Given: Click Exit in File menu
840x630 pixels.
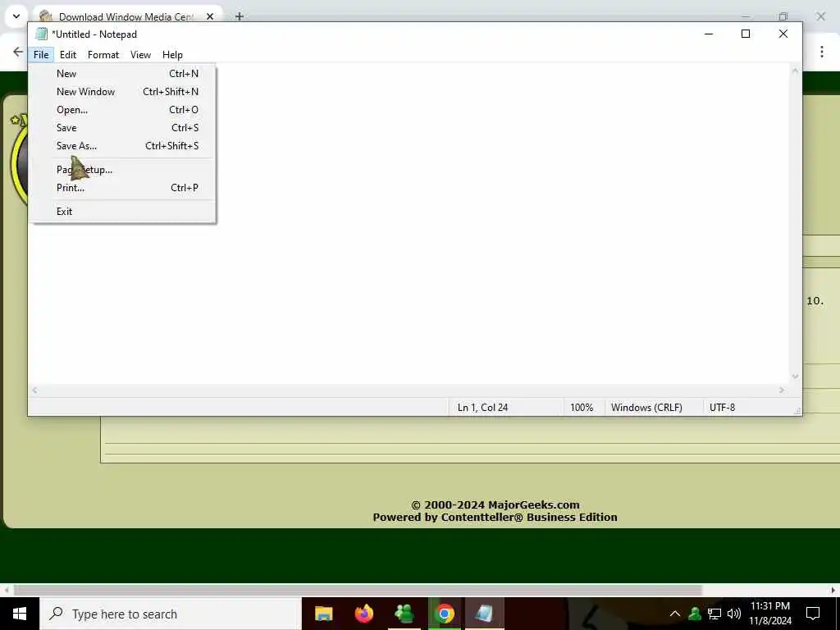Looking at the screenshot, I should [124, 211].
